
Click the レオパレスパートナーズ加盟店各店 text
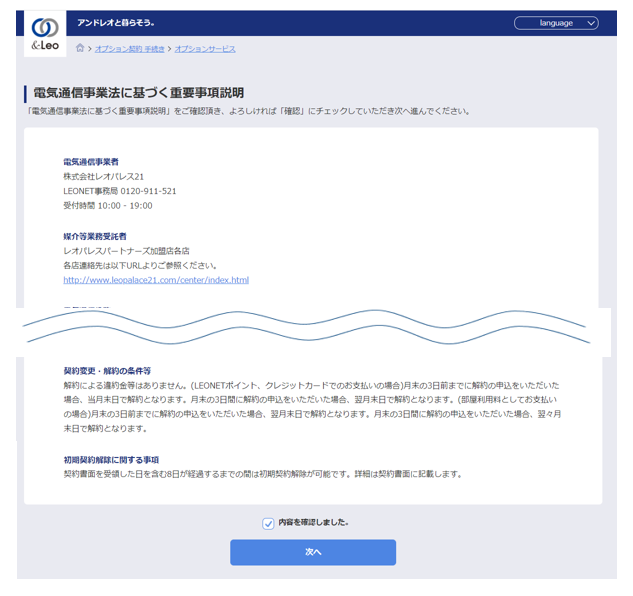[126, 251]
